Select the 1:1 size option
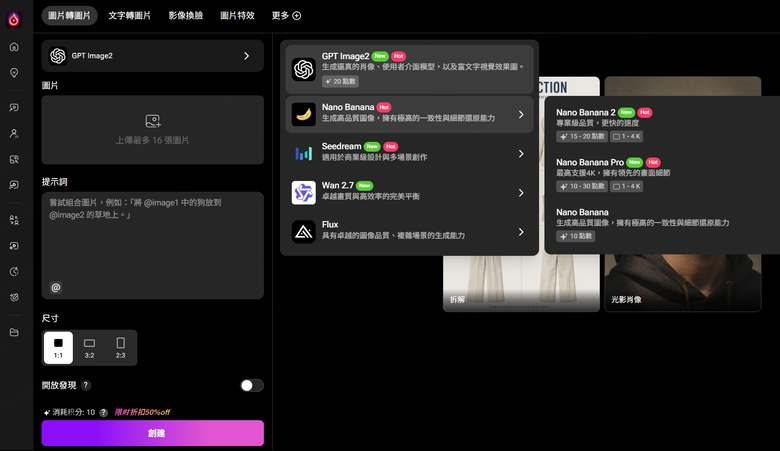The height and width of the screenshot is (451, 780). [58, 348]
